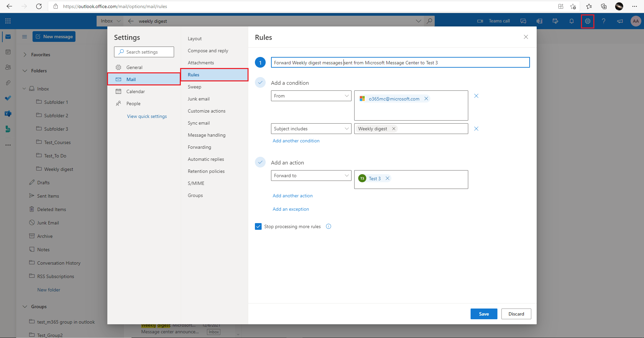
Task: Click Add another condition link
Action: point(296,141)
